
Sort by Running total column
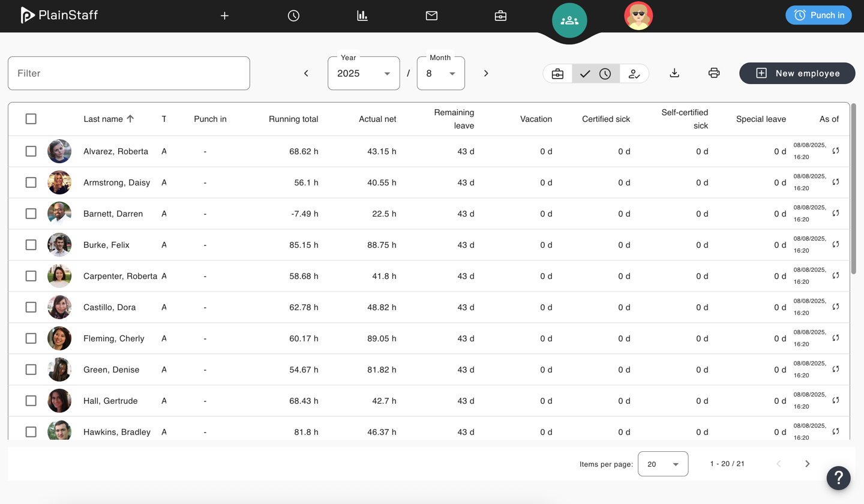click(293, 119)
